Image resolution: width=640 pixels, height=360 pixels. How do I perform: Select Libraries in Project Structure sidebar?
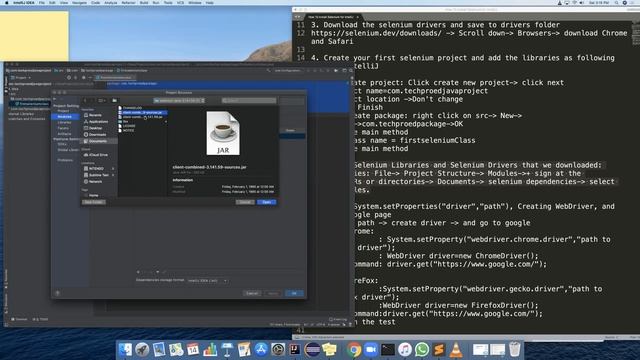pos(64,122)
